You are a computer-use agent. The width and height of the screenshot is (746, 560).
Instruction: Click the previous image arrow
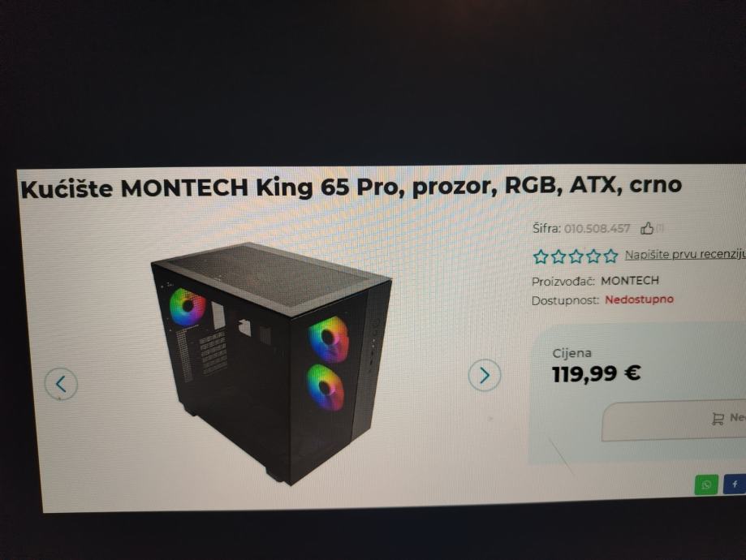tap(61, 384)
